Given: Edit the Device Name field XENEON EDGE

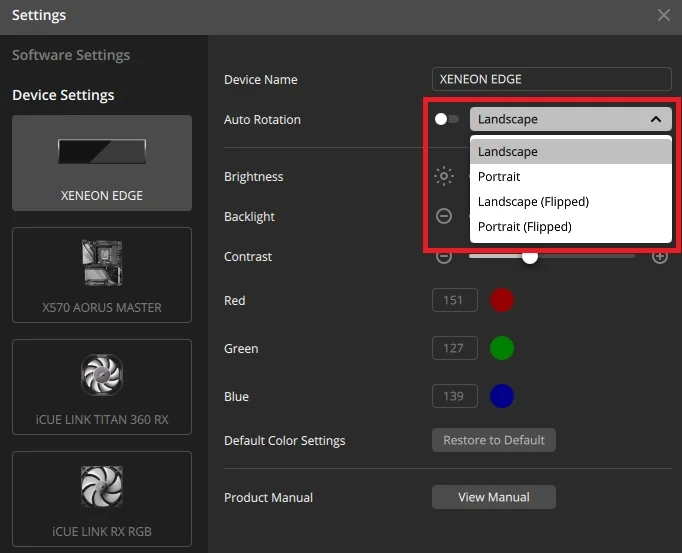Looking at the screenshot, I should click(552, 79).
